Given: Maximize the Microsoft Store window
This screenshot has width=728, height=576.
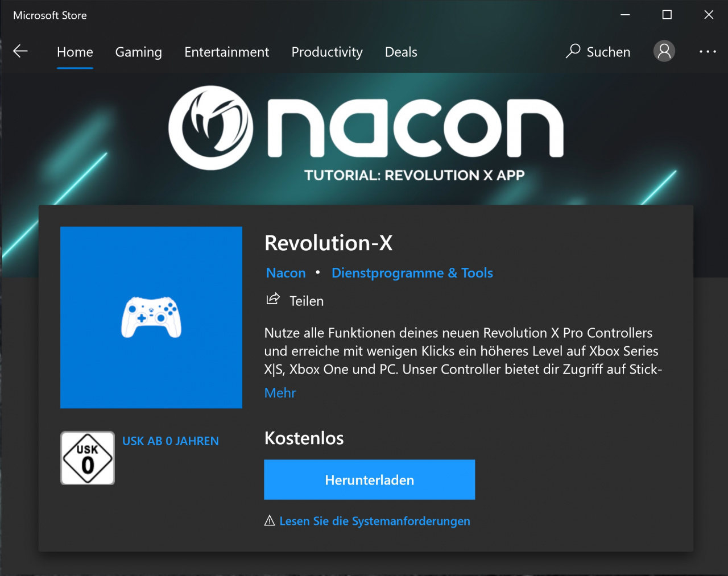Looking at the screenshot, I should point(667,15).
